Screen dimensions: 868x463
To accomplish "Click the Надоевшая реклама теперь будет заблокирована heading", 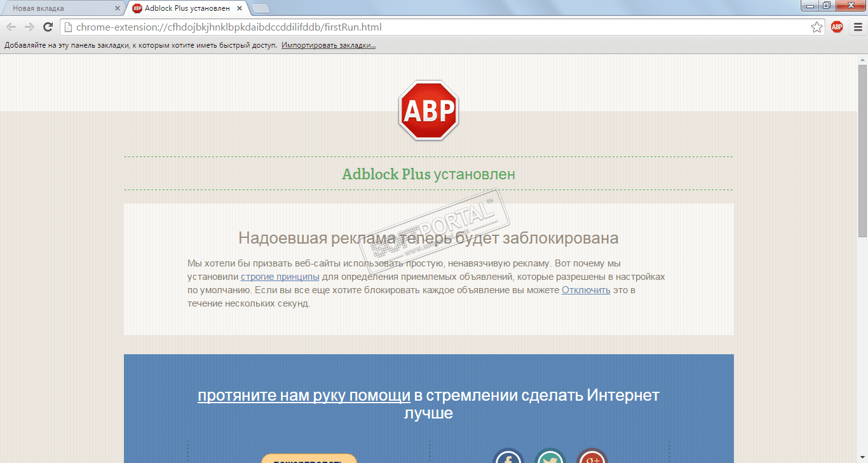I will coord(428,238).
